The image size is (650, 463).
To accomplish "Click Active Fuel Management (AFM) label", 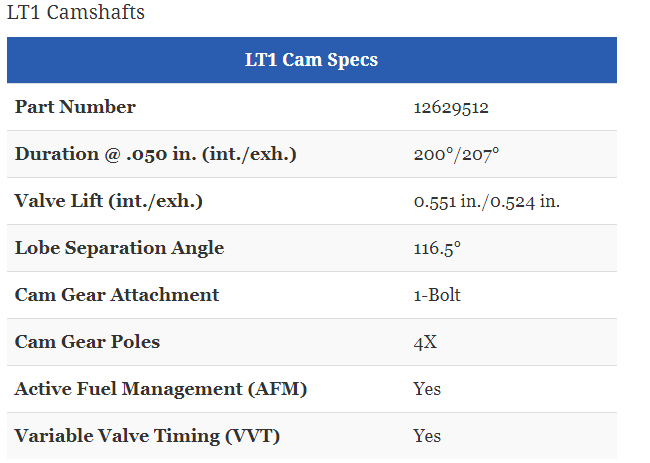I will pyautogui.click(x=161, y=389).
